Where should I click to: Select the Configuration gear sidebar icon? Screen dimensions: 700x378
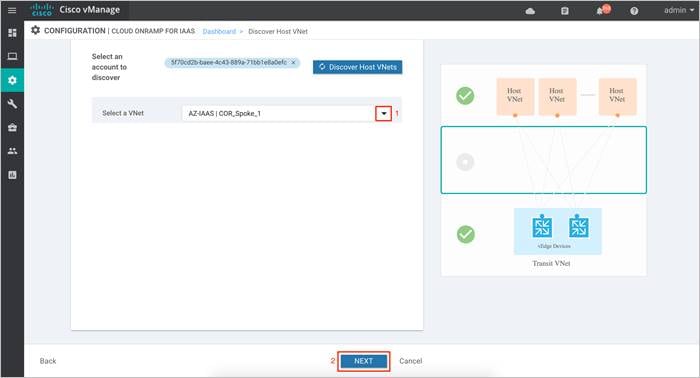tap(12, 80)
